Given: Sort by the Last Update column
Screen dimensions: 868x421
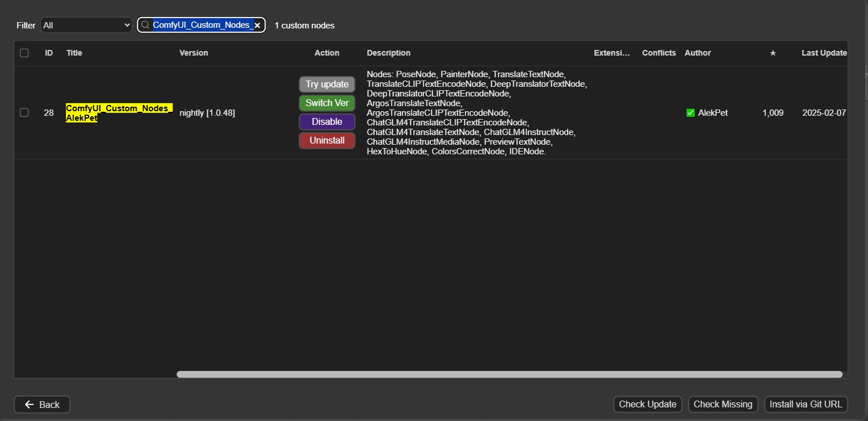Looking at the screenshot, I should pyautogui.click(x=824, y=53).
